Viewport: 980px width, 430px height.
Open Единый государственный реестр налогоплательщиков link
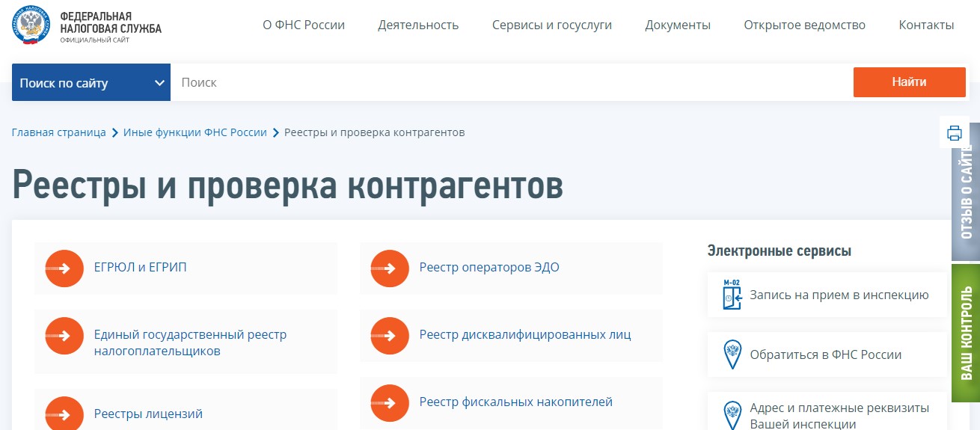coord(190,343)
